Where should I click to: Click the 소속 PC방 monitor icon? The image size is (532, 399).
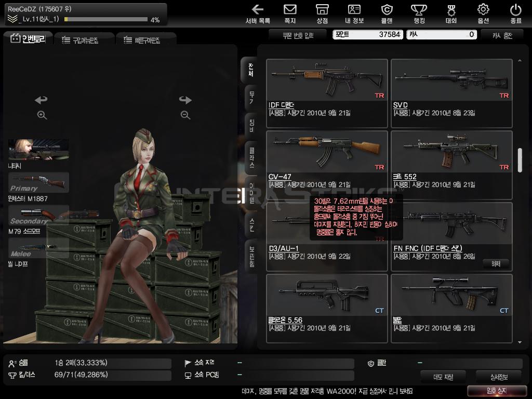pyautogui.click(x=188, y=375)
